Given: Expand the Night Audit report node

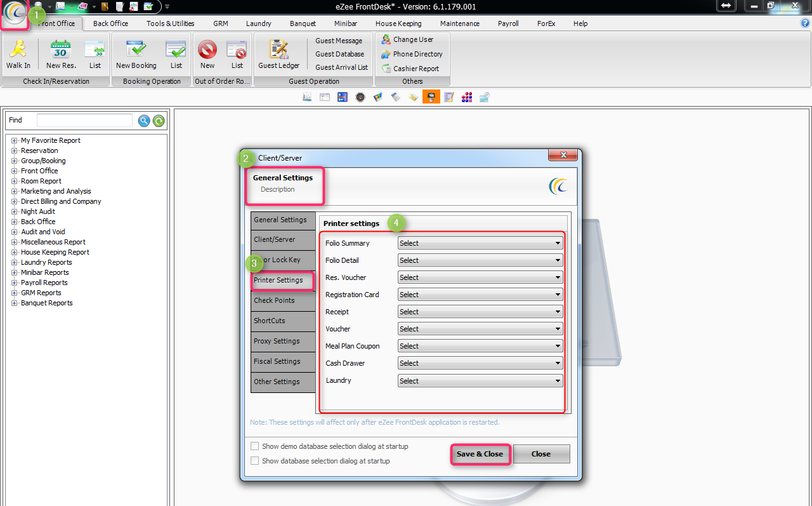Looking at the screenshot, I should tap(15, 211).
